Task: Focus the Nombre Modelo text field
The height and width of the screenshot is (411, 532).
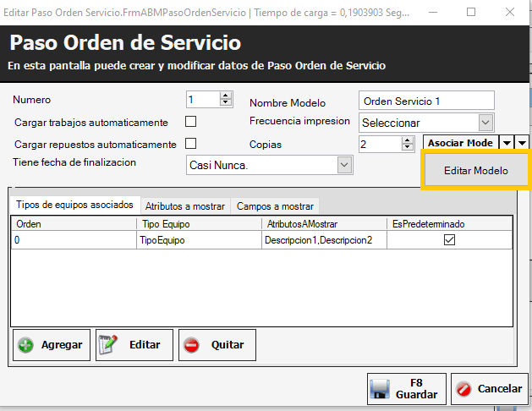Action: [x=425, y=101]
